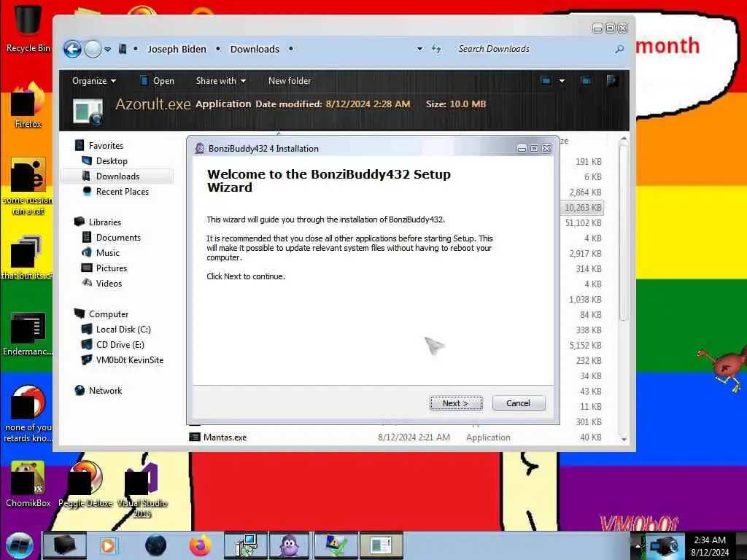The width and height of the screenshot is (747, 560).
Task: Cancel the BonziBuddy432 installation
Action: point(519,403)
